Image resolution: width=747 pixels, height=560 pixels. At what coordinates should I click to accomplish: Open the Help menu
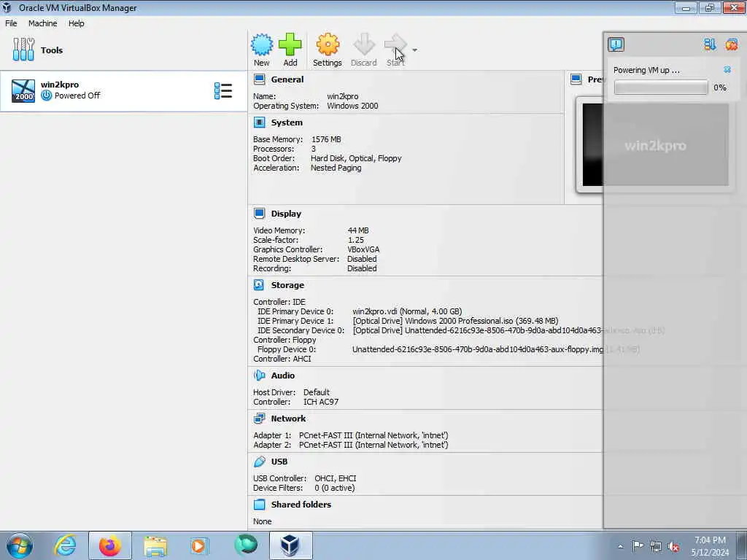pos(76,23)
